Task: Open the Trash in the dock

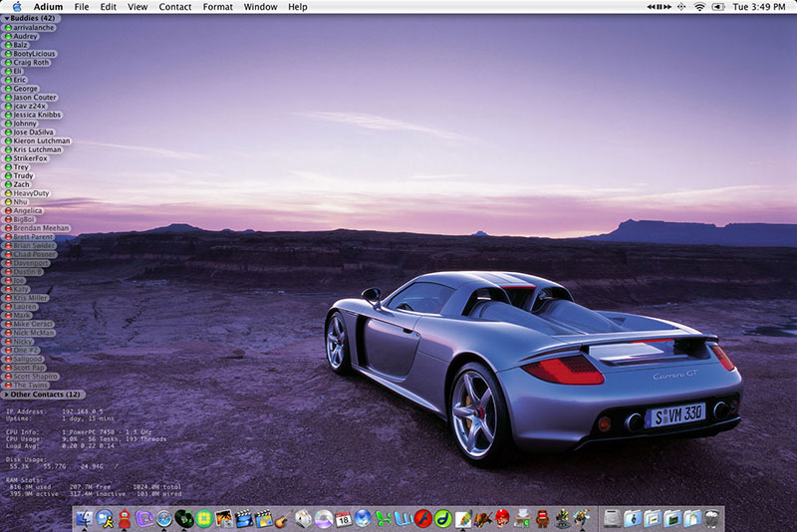Action: tap(712, 519)
